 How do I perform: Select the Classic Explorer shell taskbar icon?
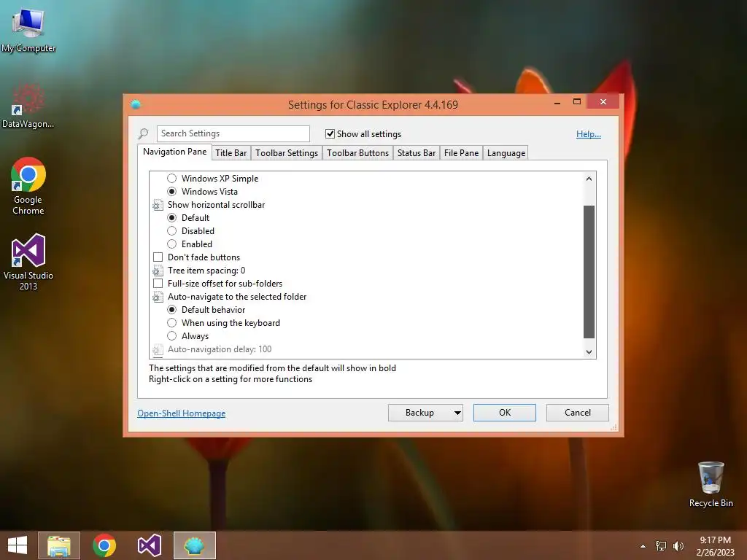tap(194, 545)
